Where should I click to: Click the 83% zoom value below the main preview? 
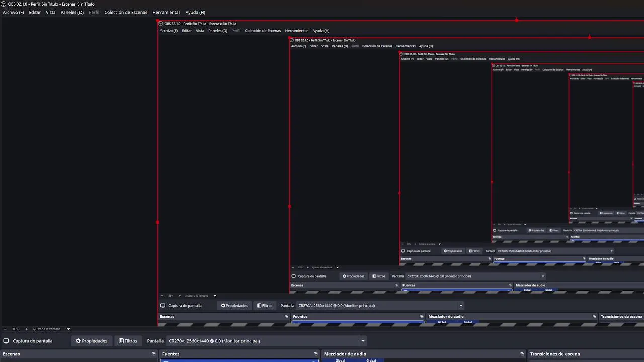tap(16, 329)
